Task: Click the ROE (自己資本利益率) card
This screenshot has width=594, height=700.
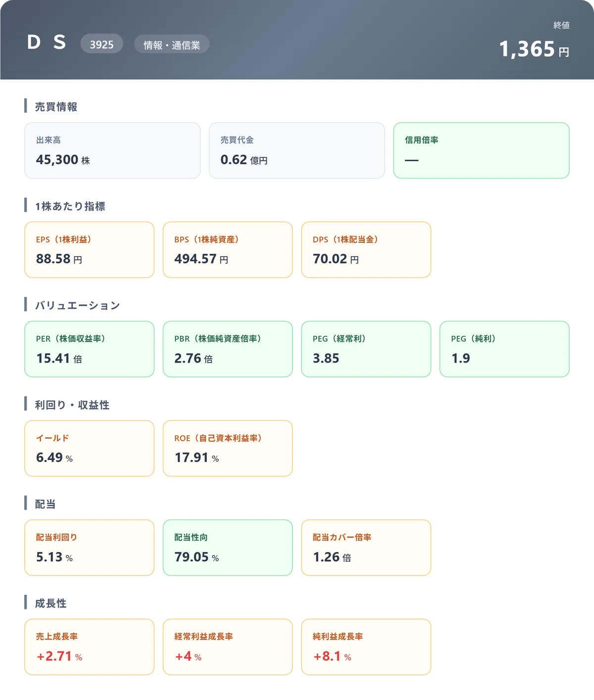Action: coord(228,448)
